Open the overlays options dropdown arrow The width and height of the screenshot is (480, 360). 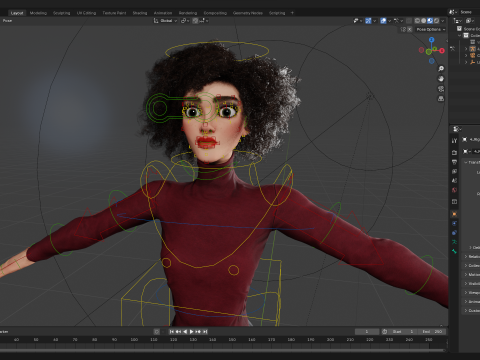(389, 21)
